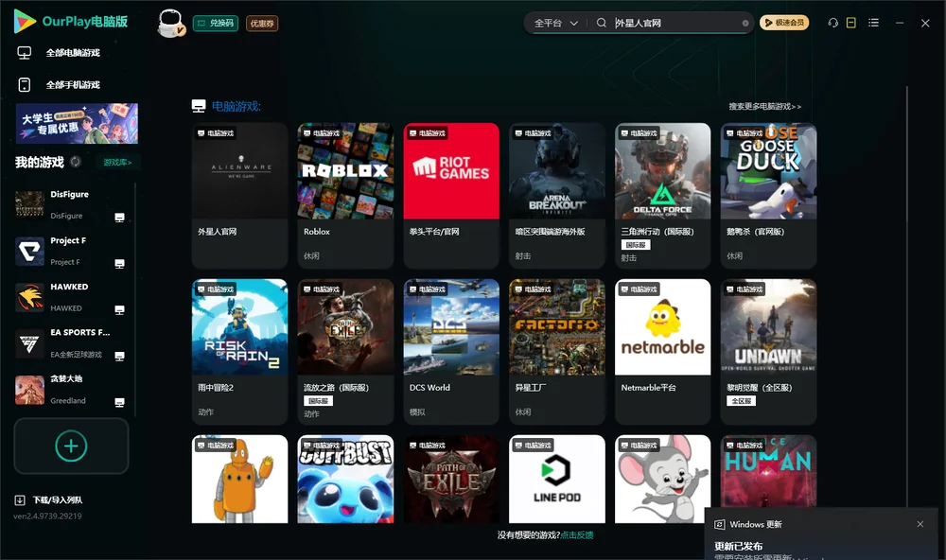The width and height of the screenshot is (946, 560).
Task: Click the version text ver:2.4.9739.29219
Action: [x=47, y=516]
